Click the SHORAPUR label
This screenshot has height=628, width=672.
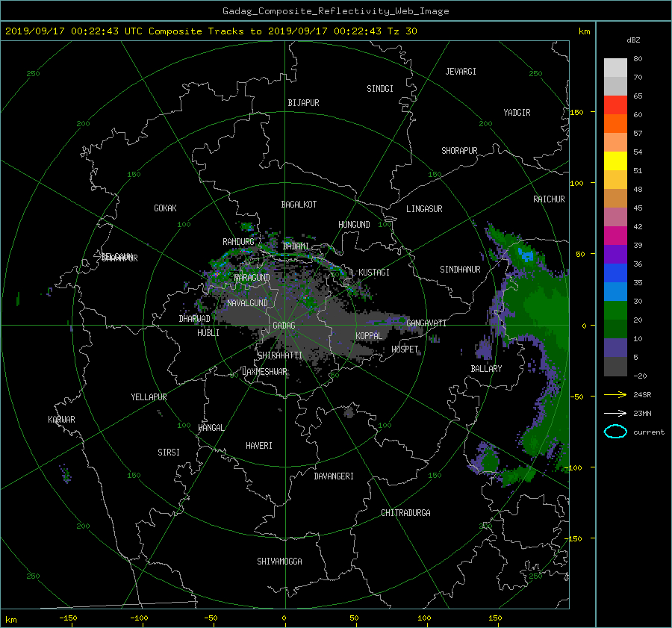459,151
